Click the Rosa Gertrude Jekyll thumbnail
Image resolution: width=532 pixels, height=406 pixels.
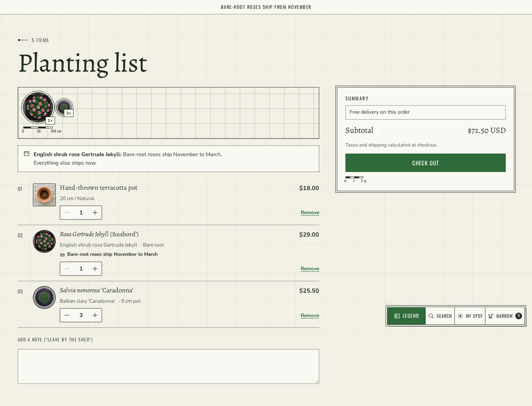44,241
